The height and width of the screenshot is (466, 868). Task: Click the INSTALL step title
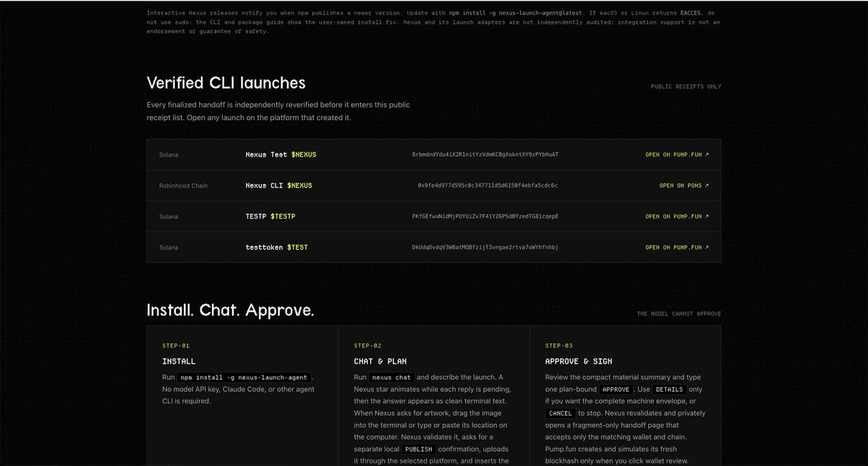point(179,361)
